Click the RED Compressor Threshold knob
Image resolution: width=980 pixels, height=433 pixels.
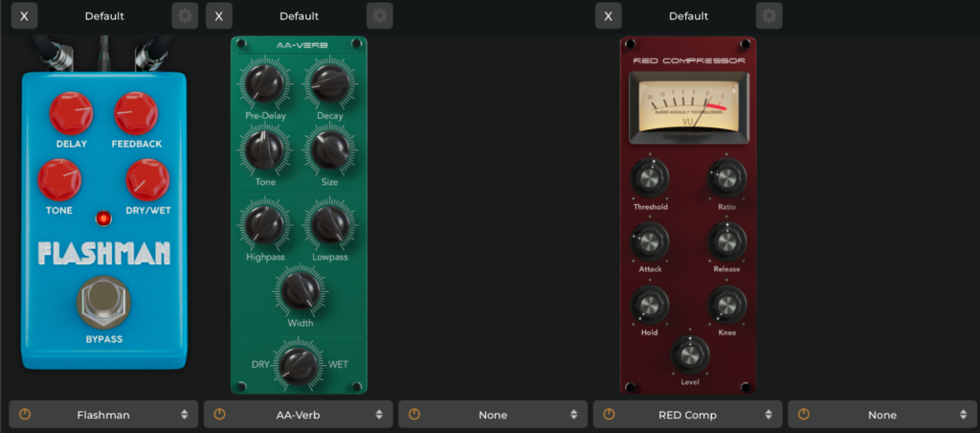coord(650,178)
